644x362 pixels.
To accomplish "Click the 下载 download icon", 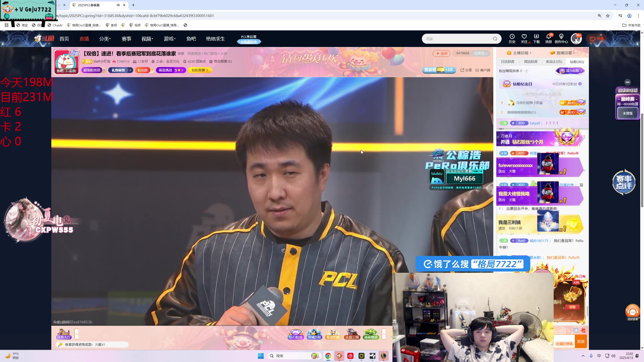I will 536,38.
